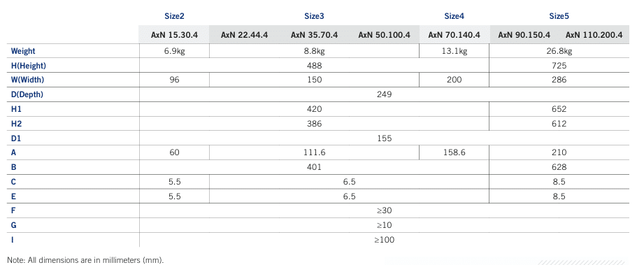Image resolution: width=644 pixels, height=265 pixels.
Task: Click the ≥100 value in row I
Action: tap(384, 240)
